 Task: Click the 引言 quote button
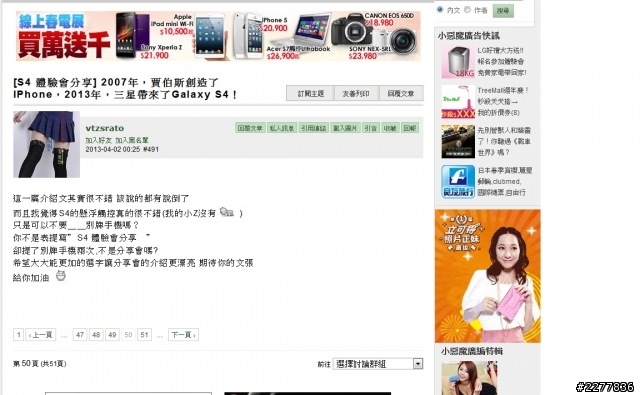pyautogui.click(x=371, y=128)
